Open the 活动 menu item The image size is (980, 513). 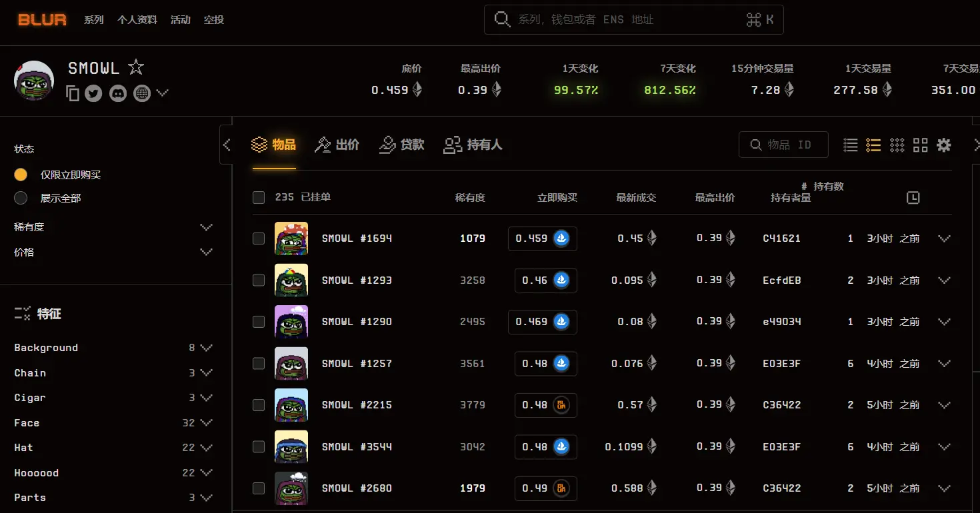(180, 19)
